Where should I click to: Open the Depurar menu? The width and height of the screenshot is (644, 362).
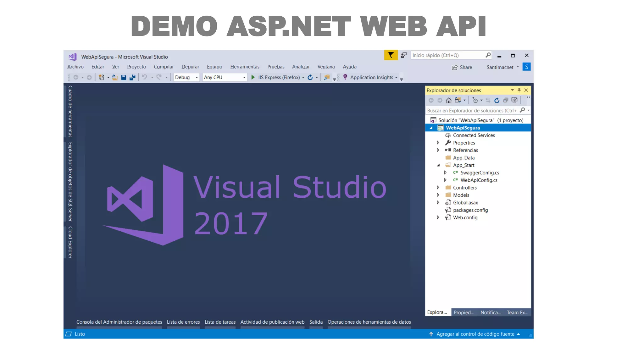(x=190, y=67)
